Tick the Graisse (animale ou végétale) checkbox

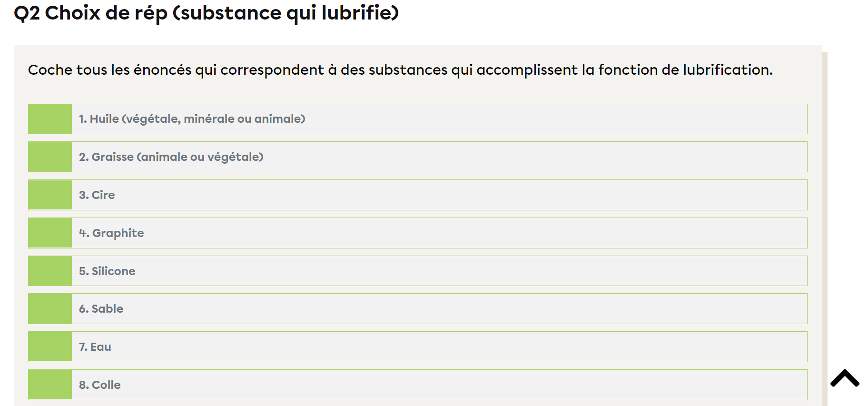50,157
